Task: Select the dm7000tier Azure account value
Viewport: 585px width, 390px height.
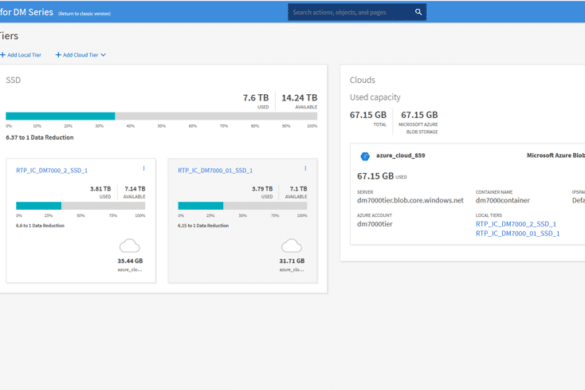Action: (375, 224)
